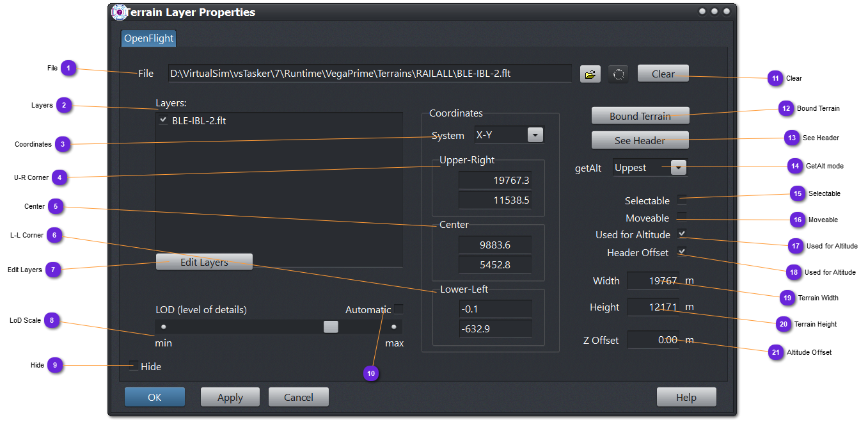Click the open folder browse icon
The height and width of the screenshot is (422, 868).
590,74
